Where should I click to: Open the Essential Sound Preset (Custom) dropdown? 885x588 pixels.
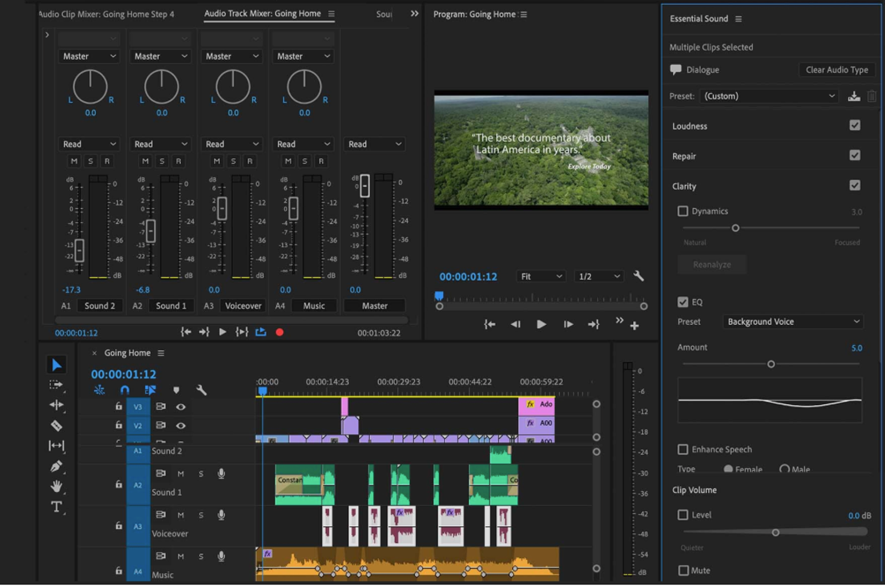pos(769,96)
